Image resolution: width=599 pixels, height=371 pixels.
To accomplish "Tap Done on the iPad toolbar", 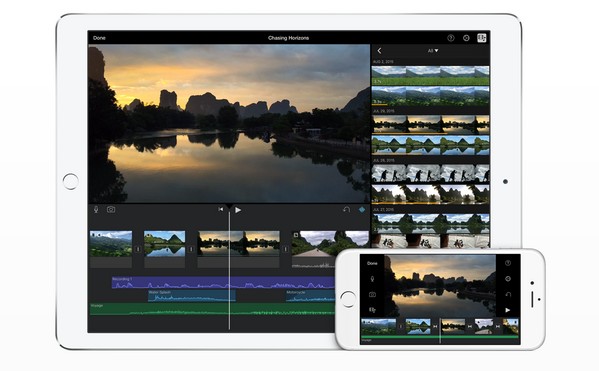I will pyautogui.click(x=99, y=38).
